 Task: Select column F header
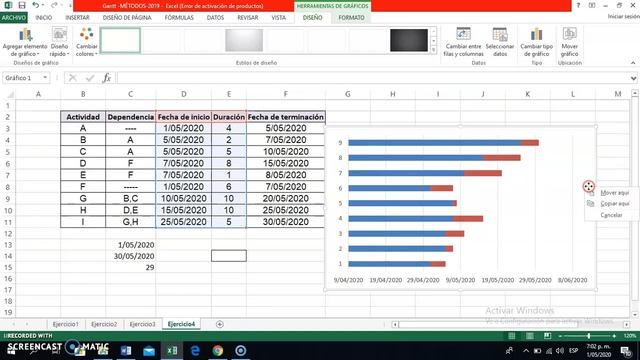[x=286, y=94]
